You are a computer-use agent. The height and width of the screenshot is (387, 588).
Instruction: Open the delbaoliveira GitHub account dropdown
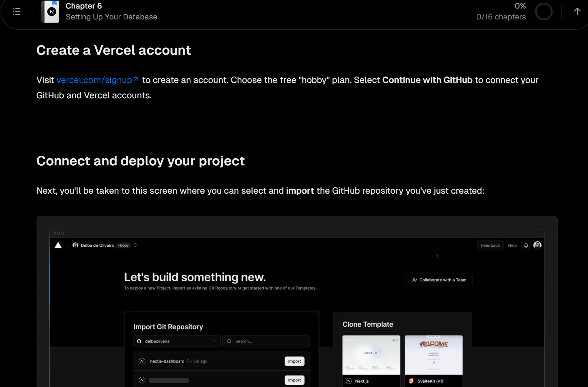[177, 341]
